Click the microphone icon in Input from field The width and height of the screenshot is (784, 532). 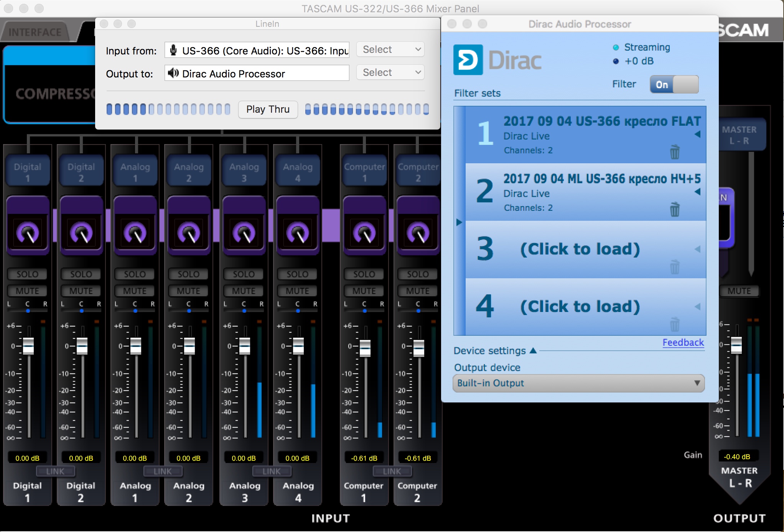173,50
